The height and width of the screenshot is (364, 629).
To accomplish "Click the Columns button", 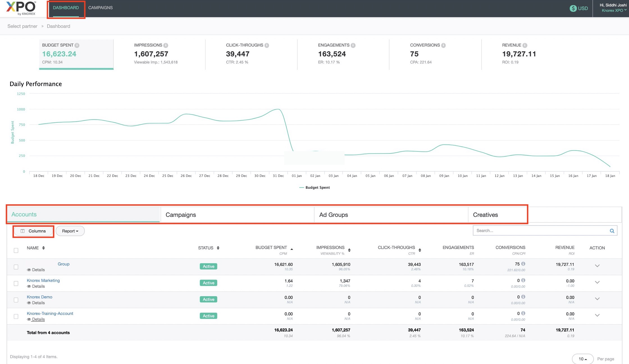I will click(x=33, y=231).
